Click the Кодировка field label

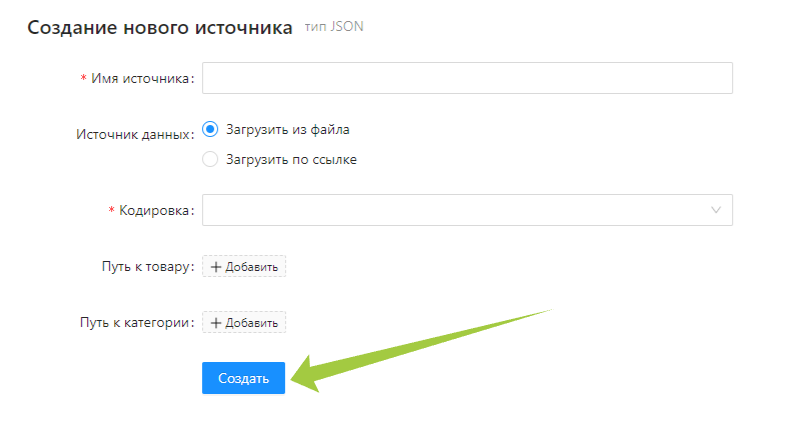[x=156, y=211]
